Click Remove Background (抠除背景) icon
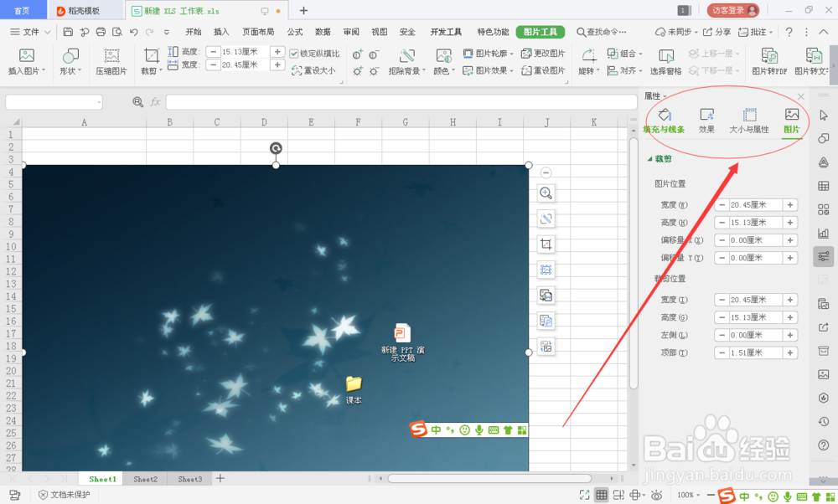The width and height of the screenshot is (838, 504). [x=406, y=55]
